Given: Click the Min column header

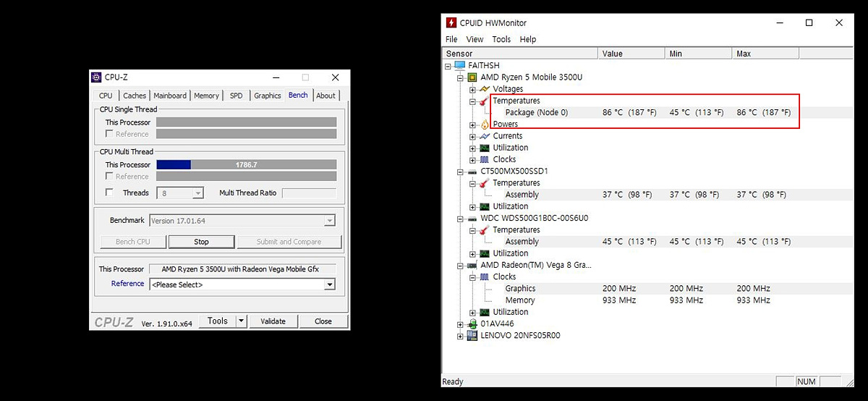Looking at the screenshot, I should [699, 54].
